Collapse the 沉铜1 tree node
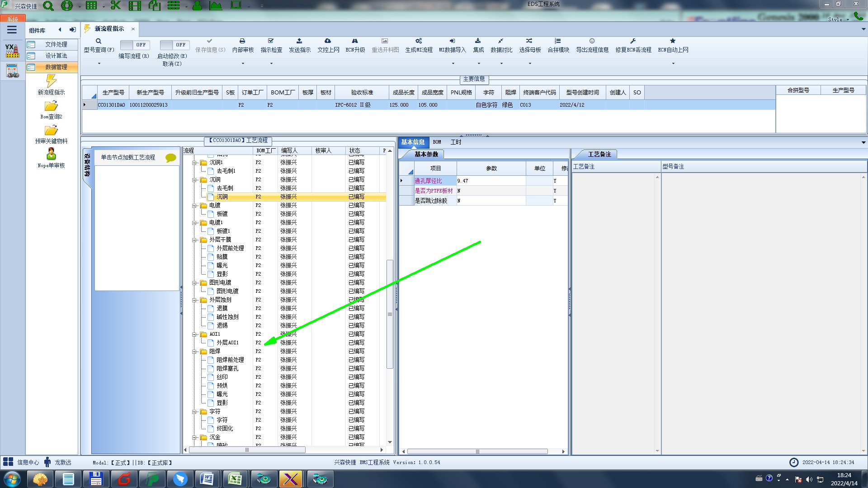Screen dimensions: 868x488 click(194, 163)
